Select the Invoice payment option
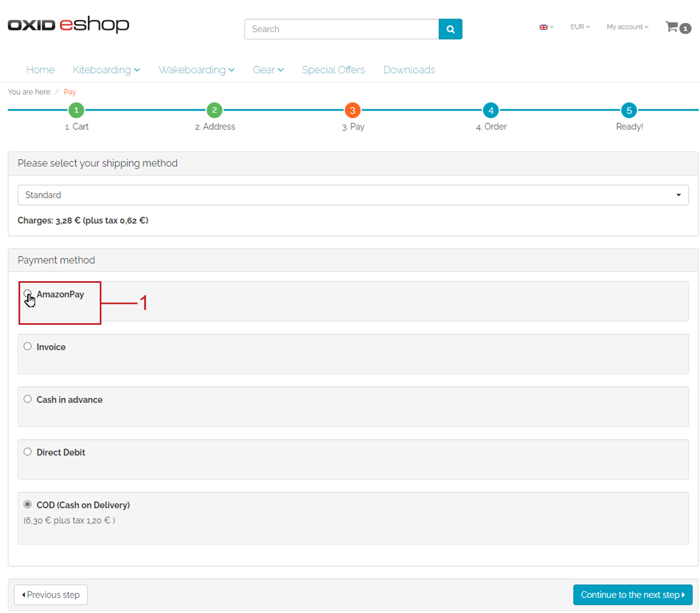700x613 pixels. [28, 347]
